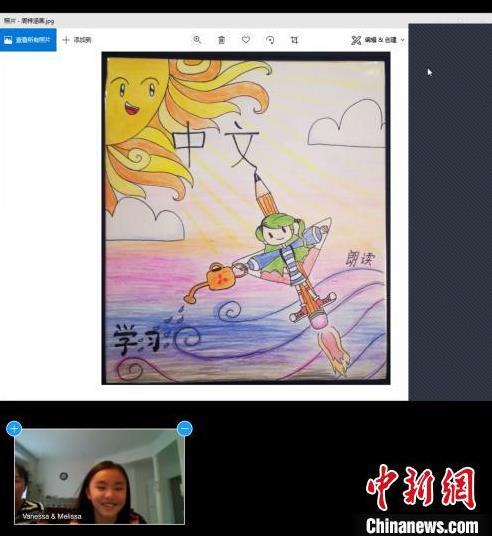Delete the photo with trash icon
The height and width of the screenshot is (536, 492).
point(221,40)
